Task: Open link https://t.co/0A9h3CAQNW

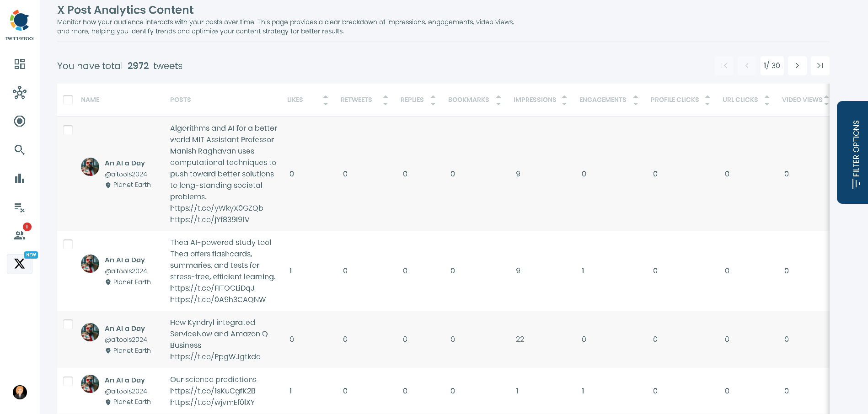Action: [x=218, y=299]
